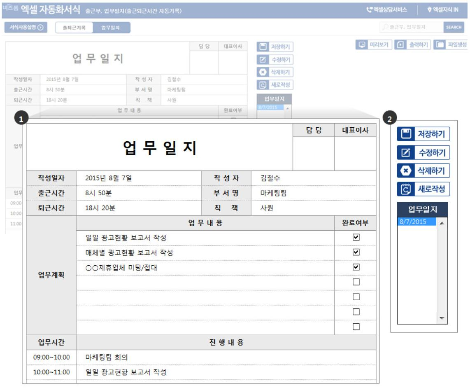Click the enlarged 출근시간 value 8시 50분
470x388 pixels.
[98, 193]
